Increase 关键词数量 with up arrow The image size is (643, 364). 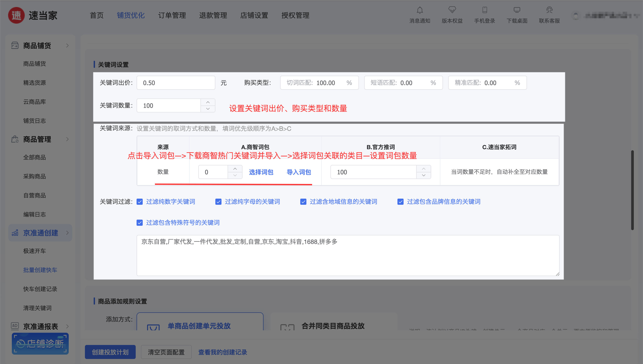[208, 102]
